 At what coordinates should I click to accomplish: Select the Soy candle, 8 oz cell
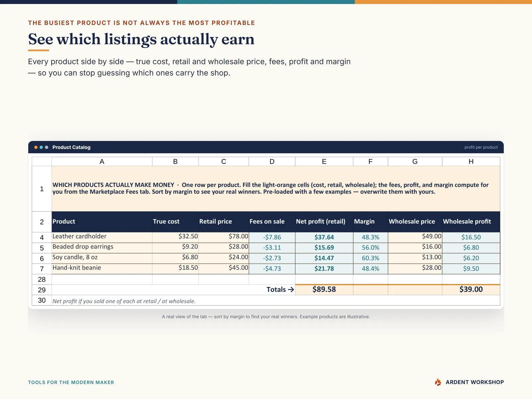102,258
